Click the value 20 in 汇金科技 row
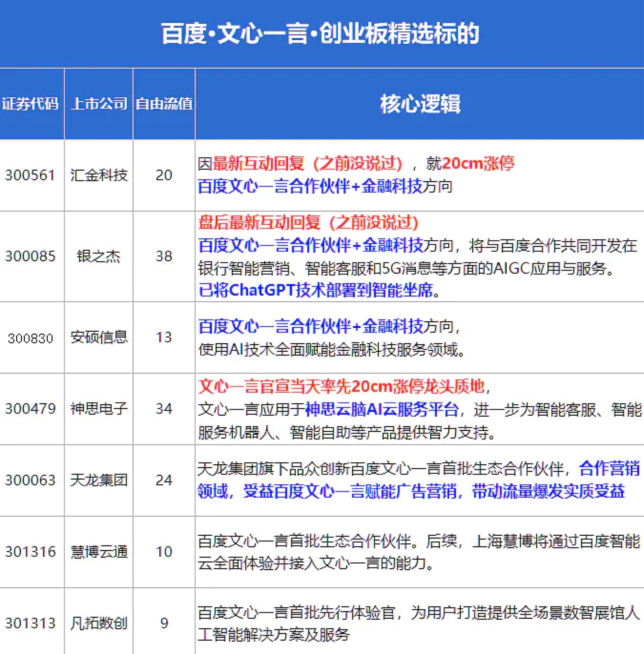Image resolution: width=644 pixels, height=654 pixels. pos(164,175)
